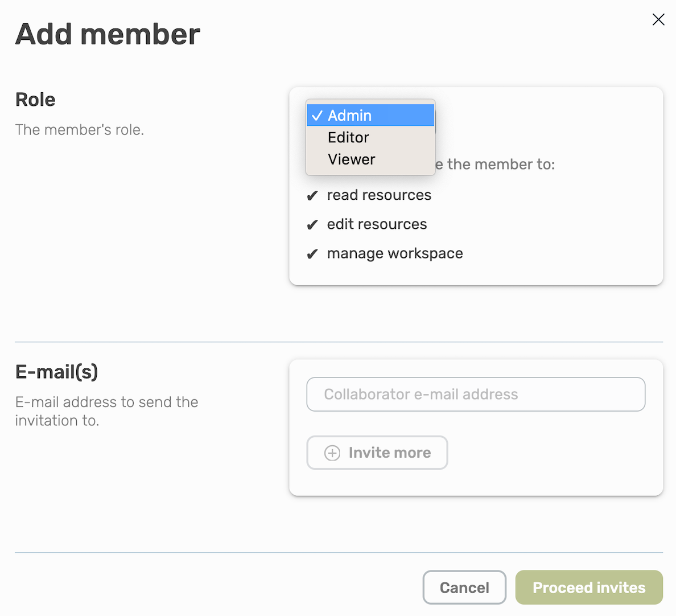Click the manage workspace permission text
This screenshot has height=616, width=676.
394,253
